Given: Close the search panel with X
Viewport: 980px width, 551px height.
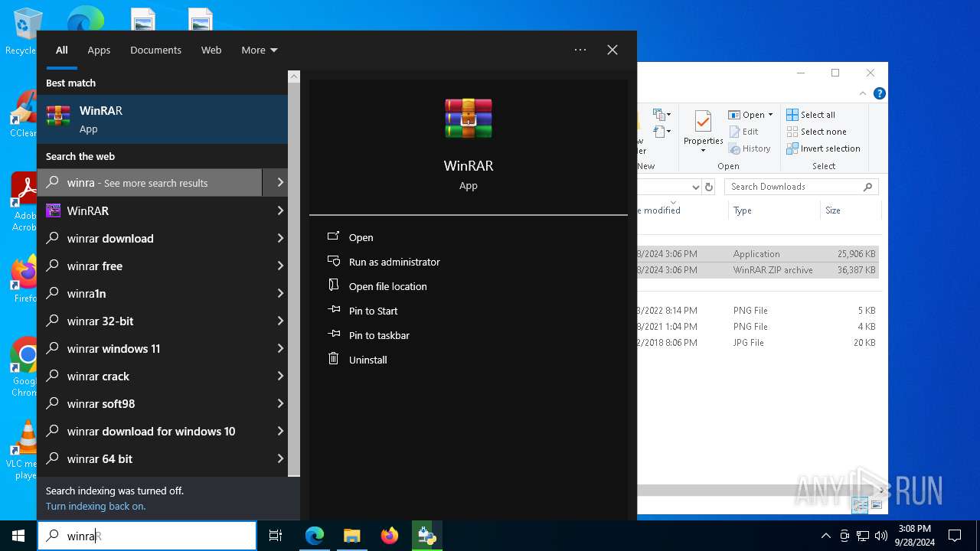Looking at the screenshot, I should click(x=612, y=50).
